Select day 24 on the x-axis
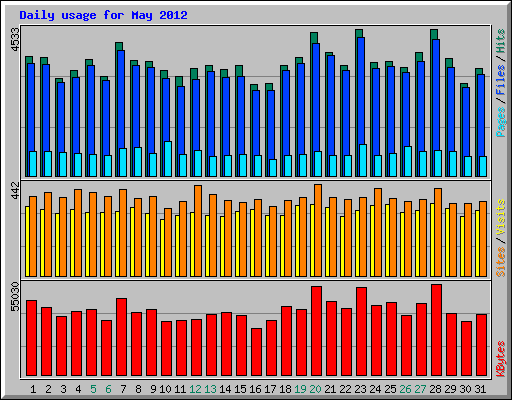 (x=375, y=389)
